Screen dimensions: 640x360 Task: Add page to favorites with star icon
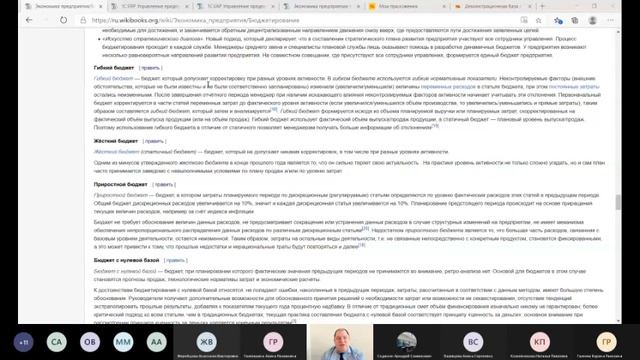click(x=539, y=20)
